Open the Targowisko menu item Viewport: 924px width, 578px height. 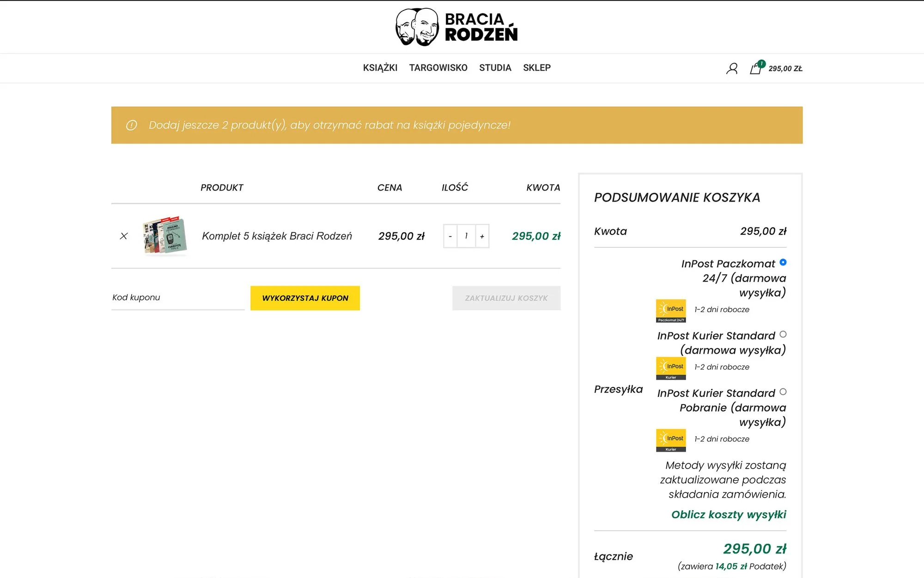438,68
